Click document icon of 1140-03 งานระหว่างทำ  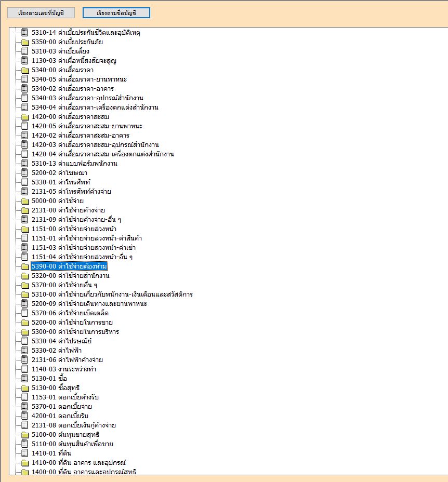pos(25,369)
